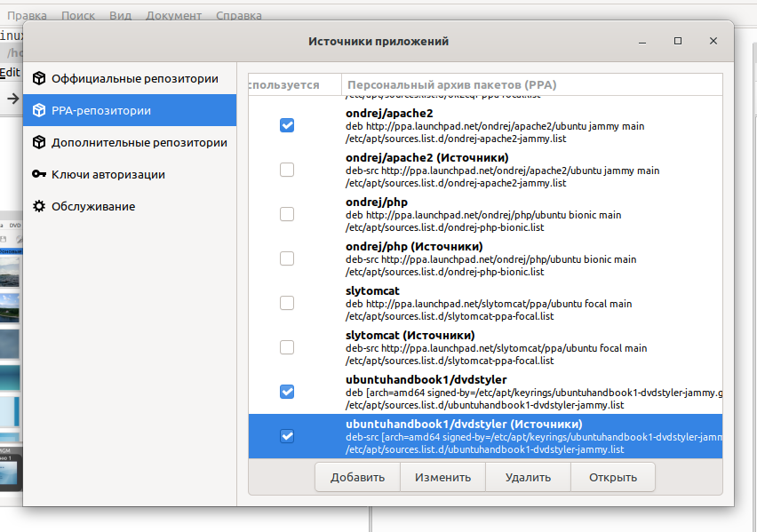Click the Открыть button
Screen dimensions: 757x532
click(x=613, y=477)
